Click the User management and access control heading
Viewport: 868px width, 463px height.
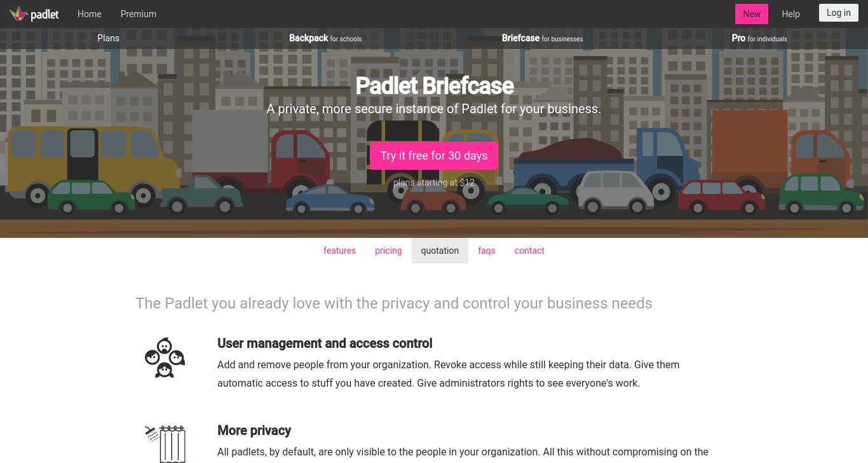(325, 343)
